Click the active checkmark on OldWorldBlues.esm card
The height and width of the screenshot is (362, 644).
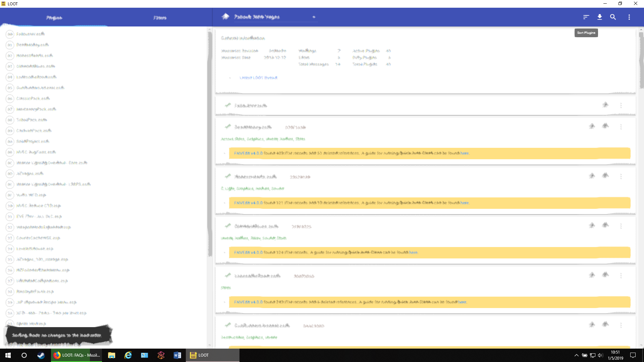(228, 226)
